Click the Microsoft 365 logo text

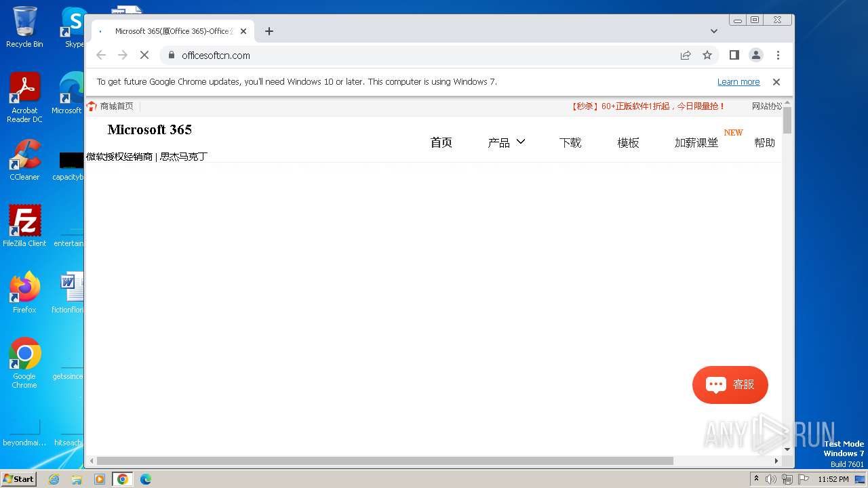[x=149, y=129]
